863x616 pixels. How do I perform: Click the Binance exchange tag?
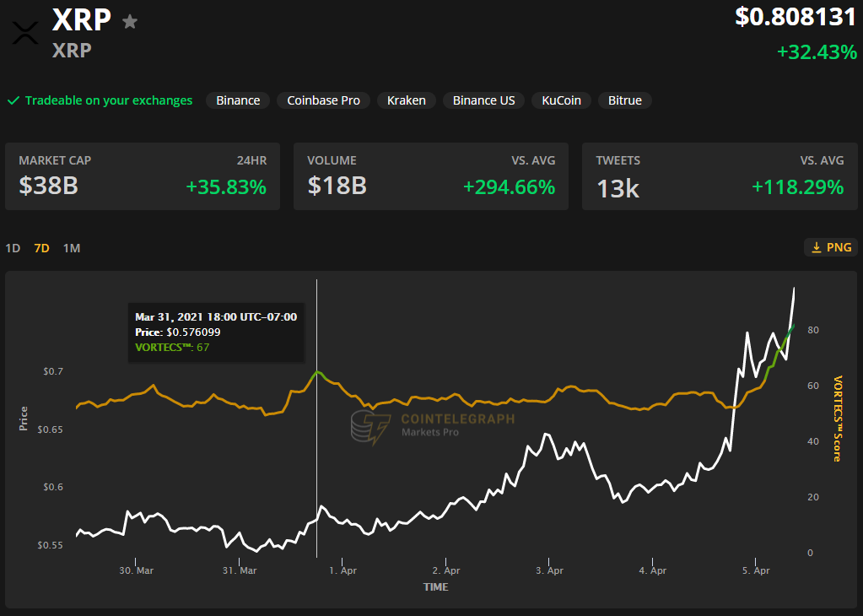tap(237, 100)
